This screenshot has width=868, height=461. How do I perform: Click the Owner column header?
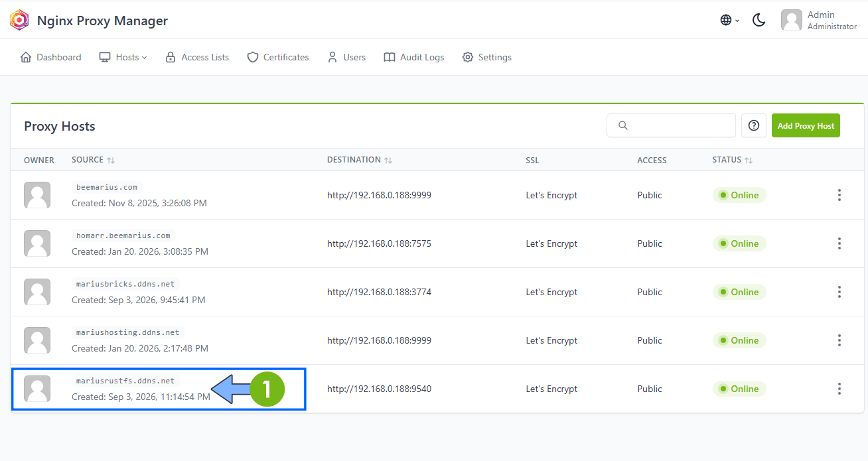(x=39, y=160)
